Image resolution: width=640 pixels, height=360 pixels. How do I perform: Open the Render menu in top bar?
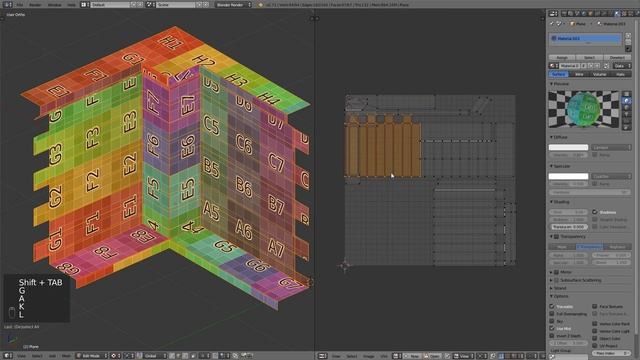pyautogui.click(x=35, y=4)
